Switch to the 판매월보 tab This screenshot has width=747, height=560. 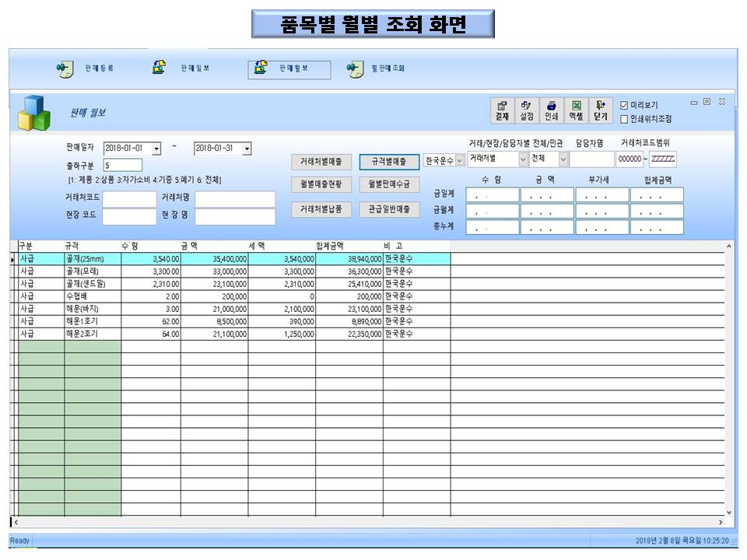click(289, 69)
